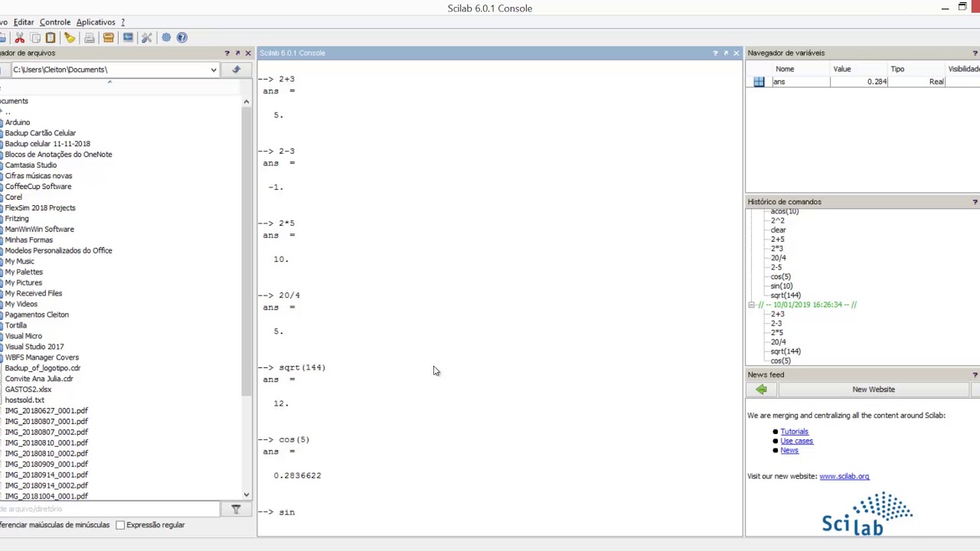Select the clear command in history
This screenshot has width=980, height=551.
point(778,230)
